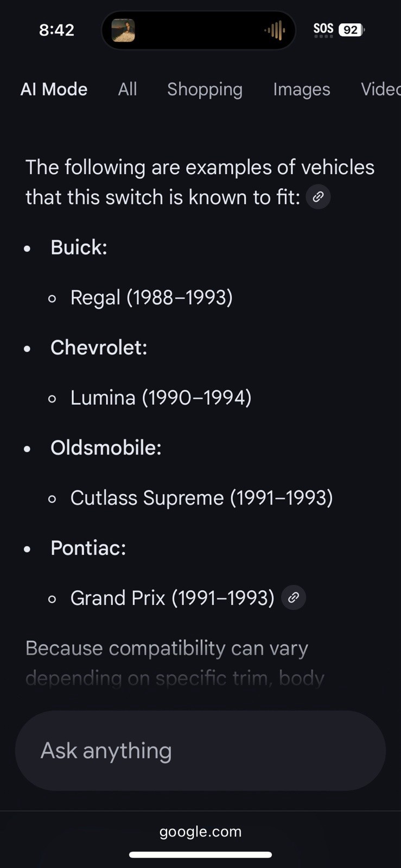Tap the battery indicator showing 92

[351, 30]
